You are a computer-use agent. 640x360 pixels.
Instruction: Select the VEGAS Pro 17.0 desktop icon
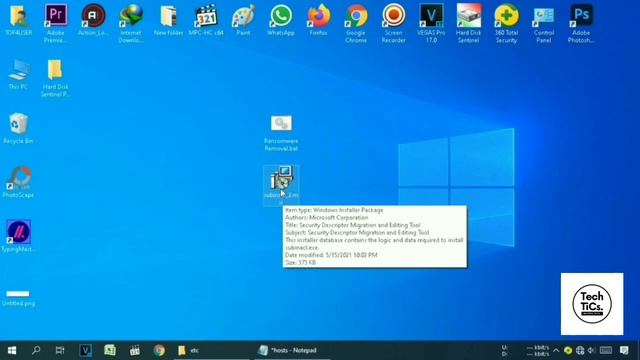click(431, 23)
